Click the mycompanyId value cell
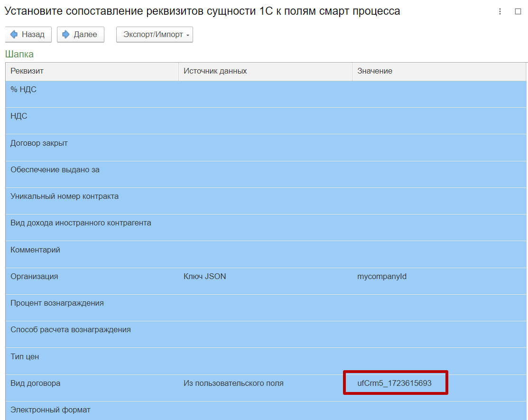This screenshot has width=528, height=420. (382, 277)
